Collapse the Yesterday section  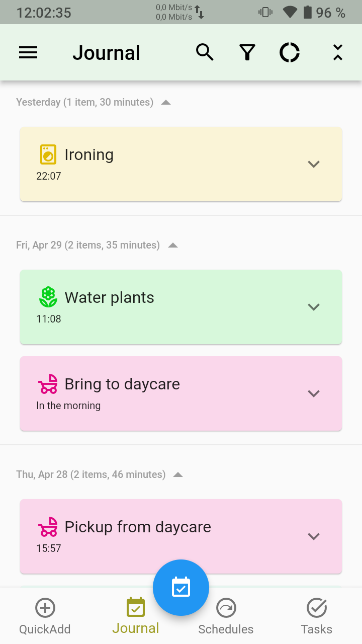pos(166,103)
